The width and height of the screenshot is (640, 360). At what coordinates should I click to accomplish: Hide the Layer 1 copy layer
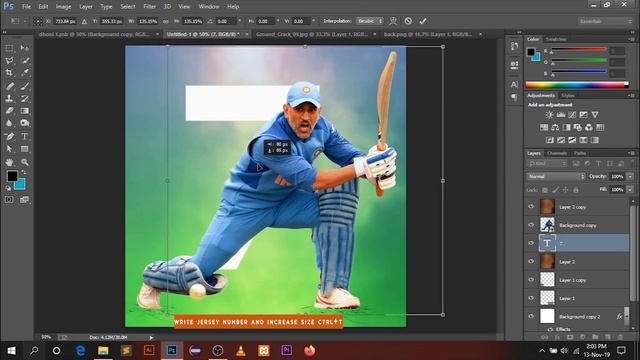[x=531, y=280]
